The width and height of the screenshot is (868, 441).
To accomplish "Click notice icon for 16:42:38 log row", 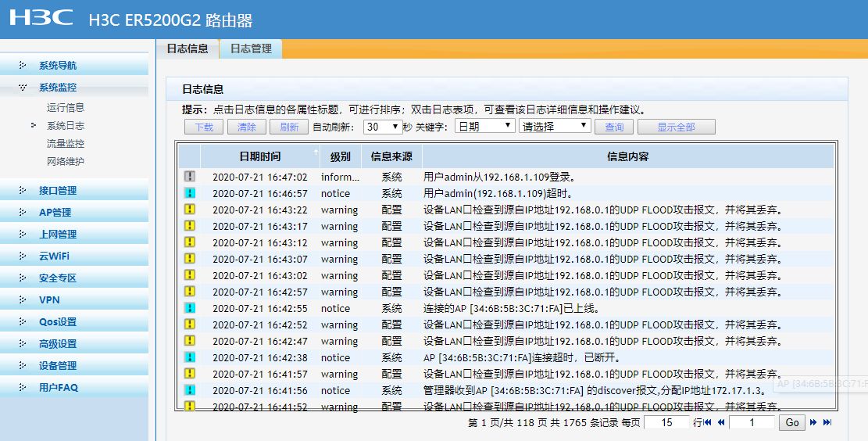I will tap(190, 357).
